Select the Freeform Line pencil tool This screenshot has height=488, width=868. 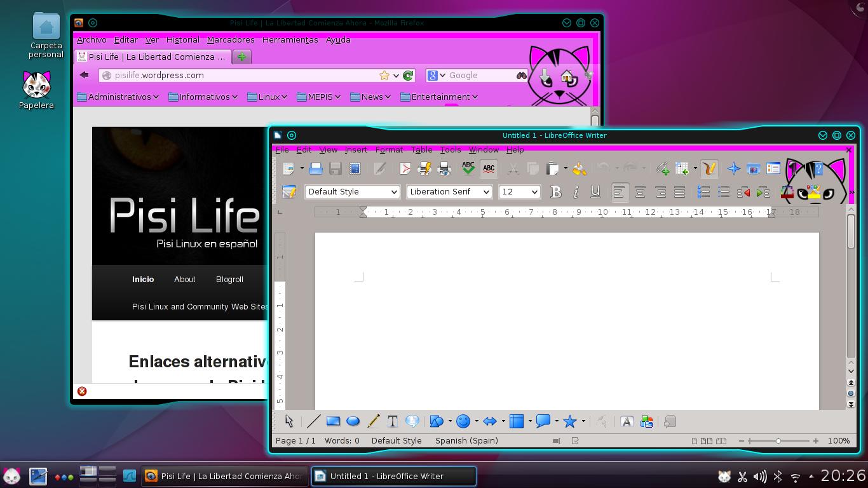(373, 421)
